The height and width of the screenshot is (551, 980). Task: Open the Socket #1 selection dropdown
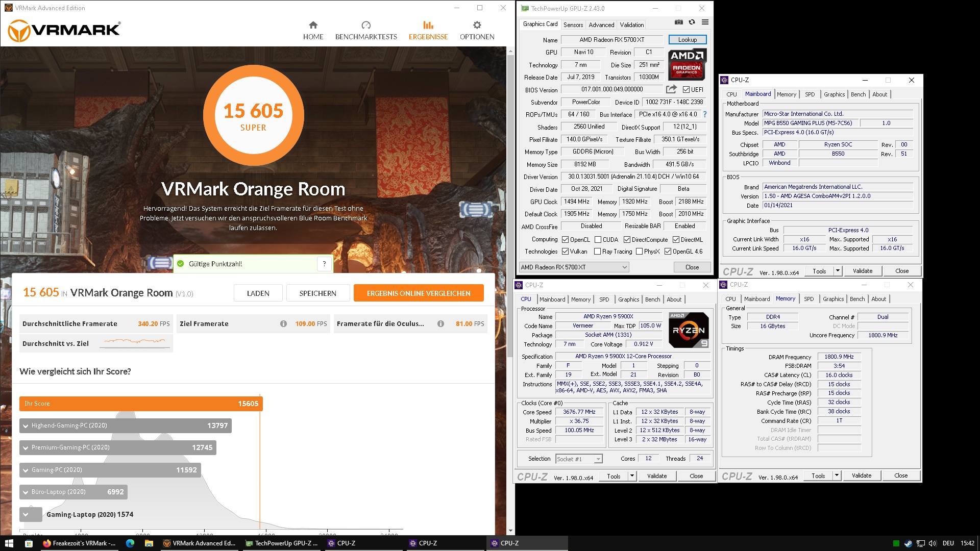coord(579,459)
